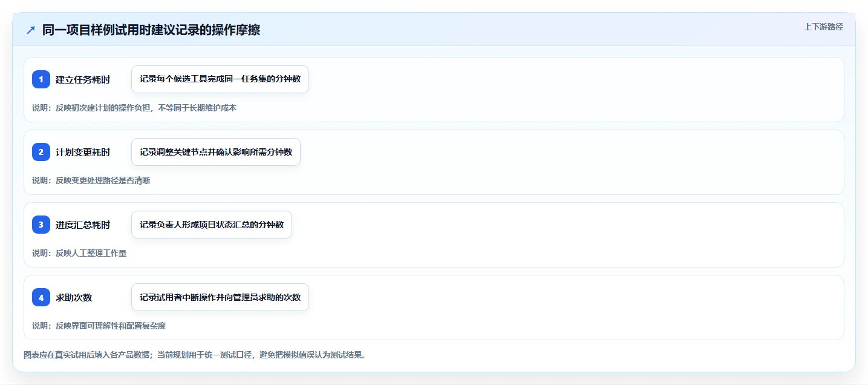Select step number 4 badge
Screen dimensions: 868x385
41,297
